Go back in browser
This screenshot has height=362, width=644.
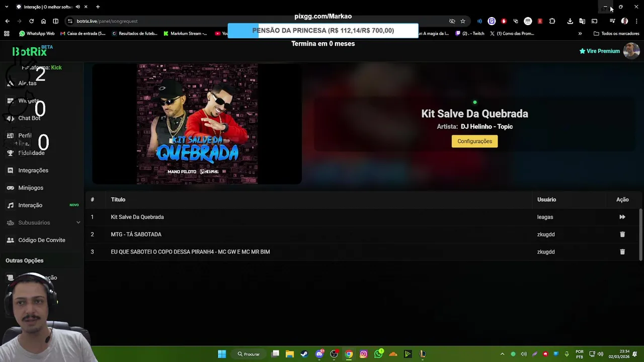click(x=7, y=21)
